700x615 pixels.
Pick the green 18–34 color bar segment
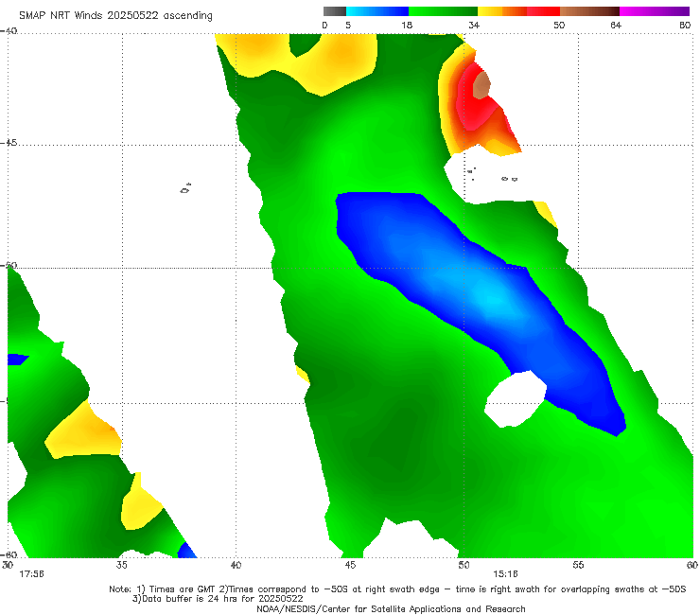(x=443, y=11)
